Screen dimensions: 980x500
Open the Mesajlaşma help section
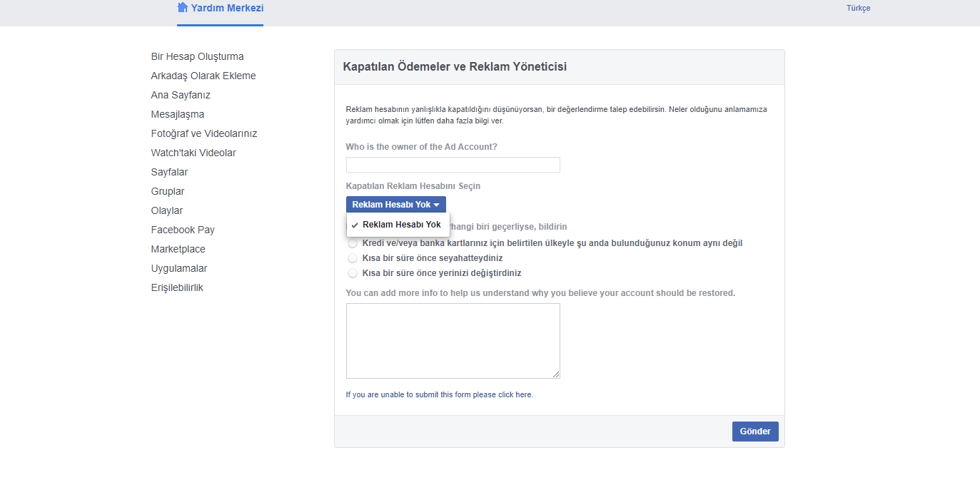click(178, 114)
